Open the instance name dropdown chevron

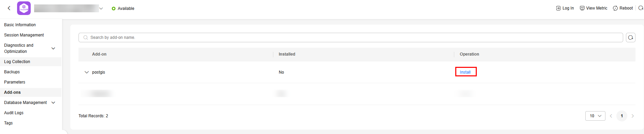(101, 9)
